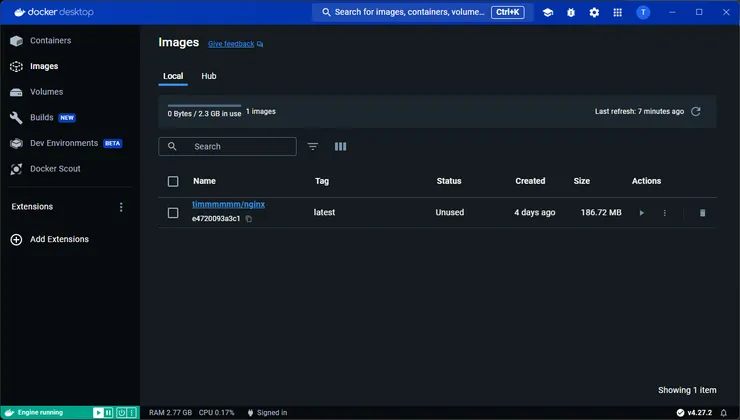Open the column display options icon
The width and height of the screenshot is (740, 420).
(x=340, y=146)
